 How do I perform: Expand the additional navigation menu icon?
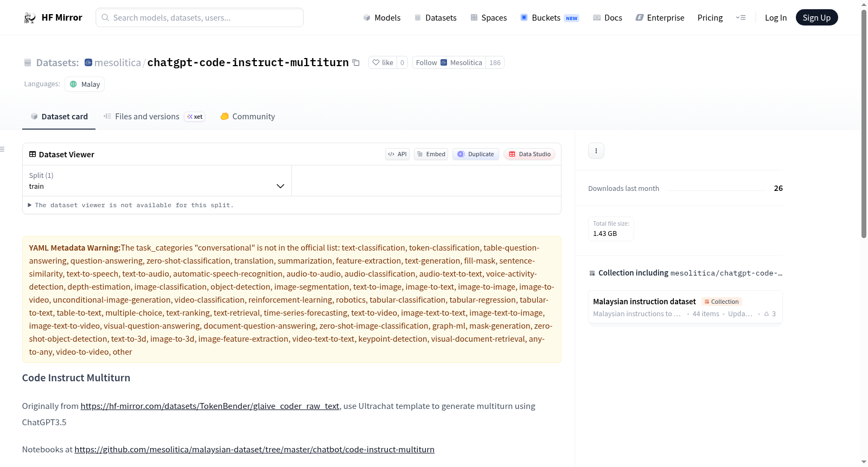coord(741,17)
